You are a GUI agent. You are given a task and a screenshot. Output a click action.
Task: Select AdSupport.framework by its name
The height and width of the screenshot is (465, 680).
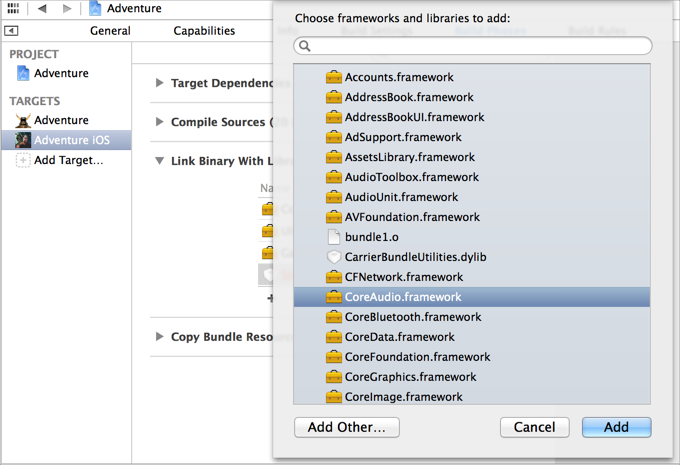(x=403, y=137)
